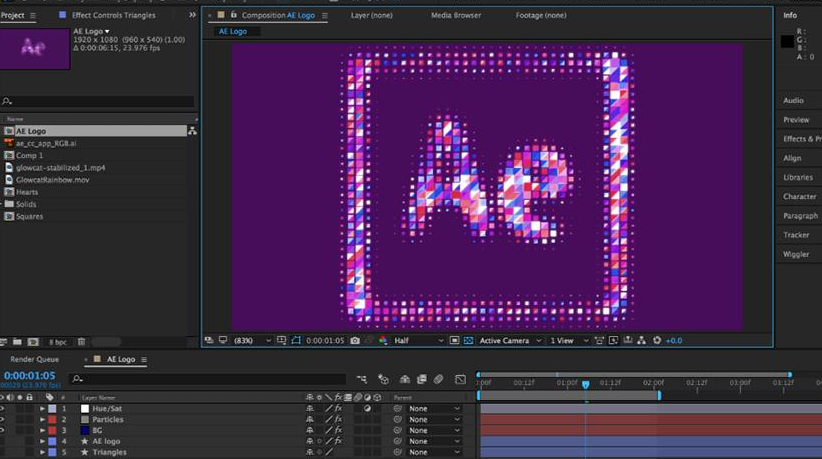Open the Composition Mini-Flowchart in the timeline
The height and width of the screenshot is (459, 822).
[x=362, y=379]
